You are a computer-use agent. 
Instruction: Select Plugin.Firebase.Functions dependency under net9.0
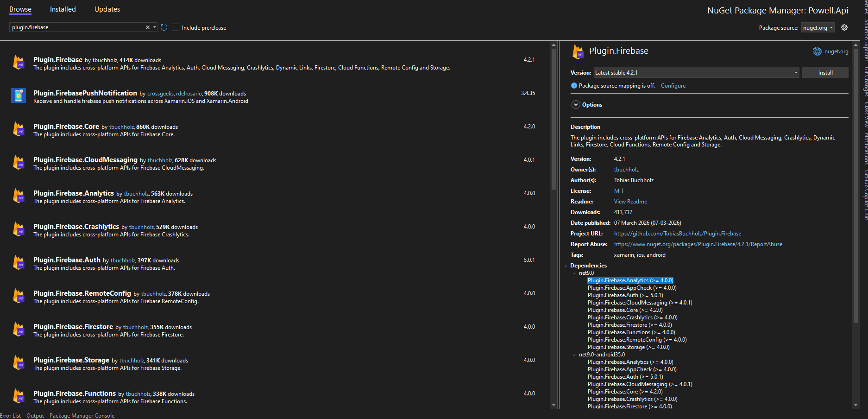(631, 332)
